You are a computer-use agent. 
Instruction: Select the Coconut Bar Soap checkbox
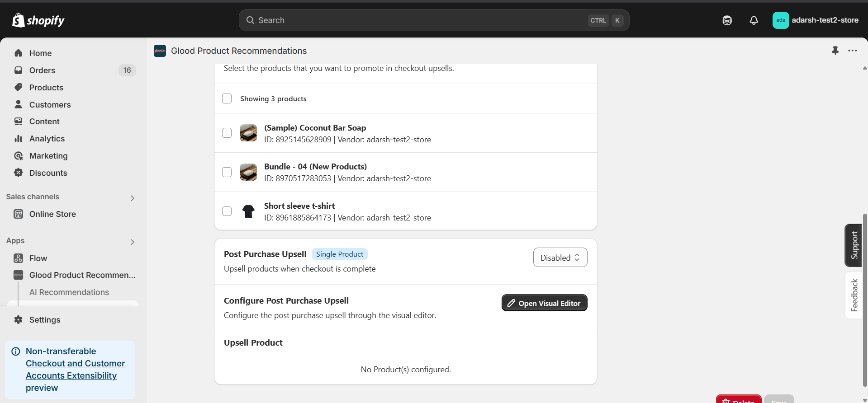click(x=227, y=133)
